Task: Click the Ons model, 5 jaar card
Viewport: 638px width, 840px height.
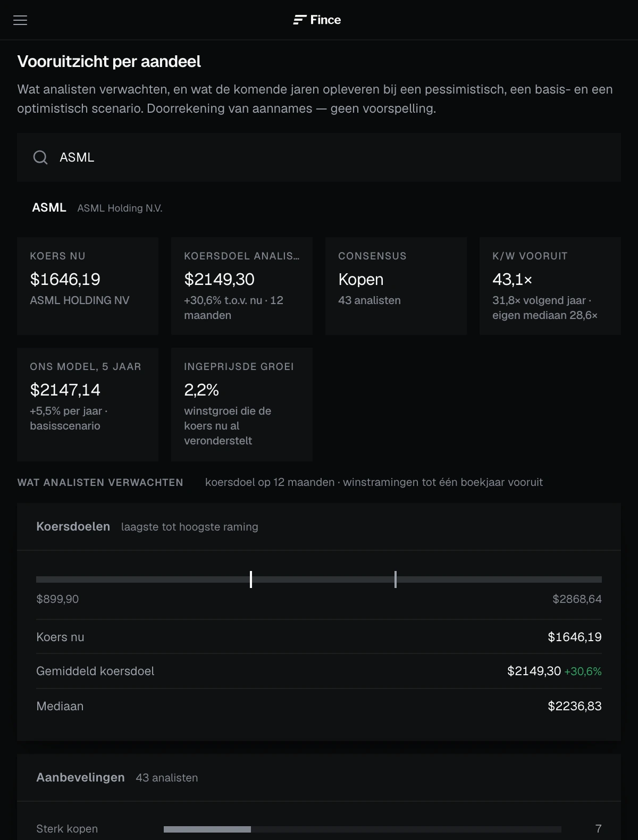Action: [88, 405]
